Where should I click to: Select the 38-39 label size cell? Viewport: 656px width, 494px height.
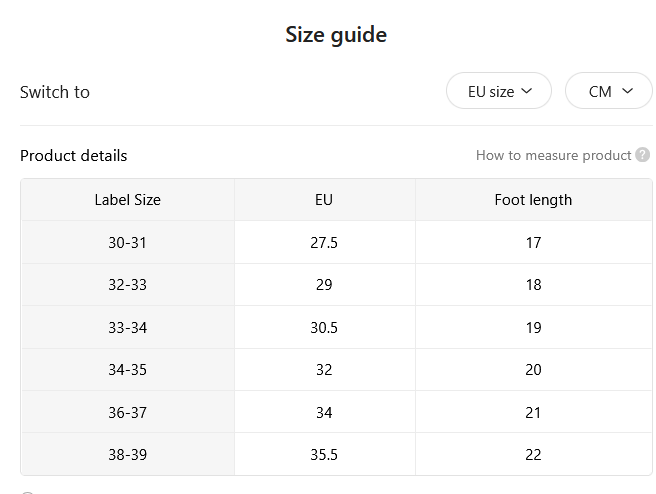[128, 455]
